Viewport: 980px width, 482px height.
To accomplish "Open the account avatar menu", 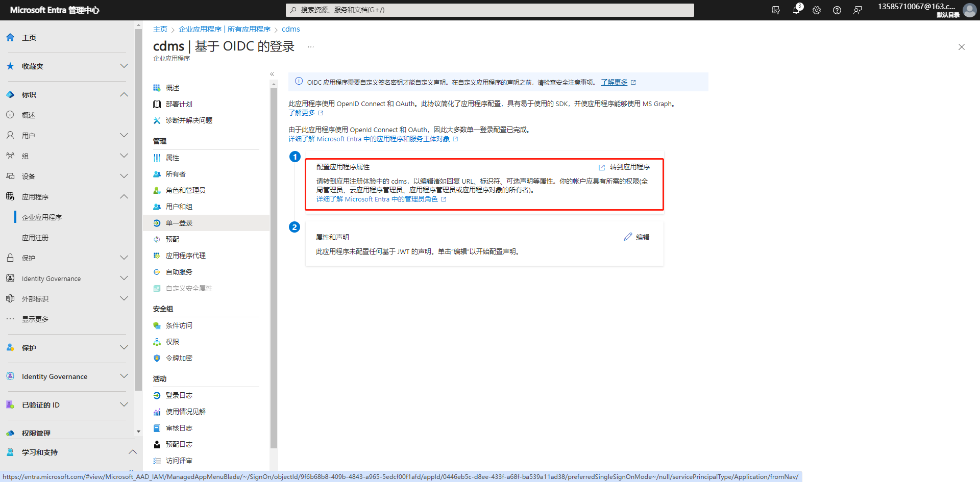I will (969, 10).
